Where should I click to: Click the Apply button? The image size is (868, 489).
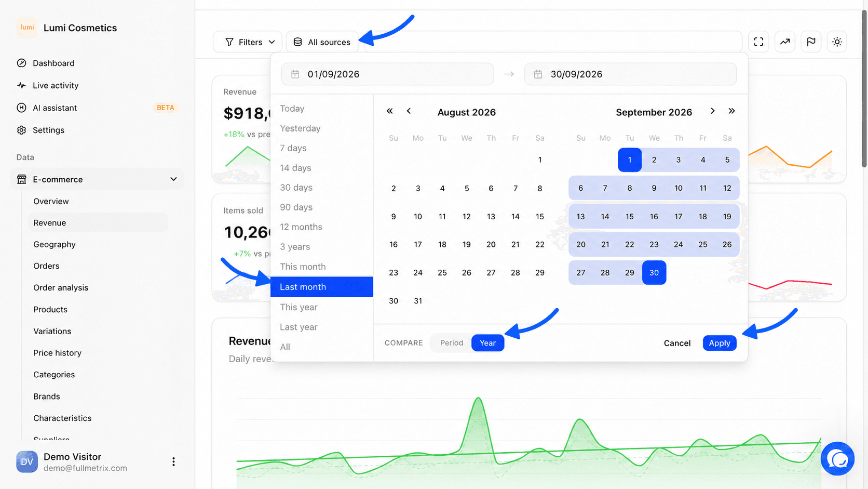[x=720, y=343]
